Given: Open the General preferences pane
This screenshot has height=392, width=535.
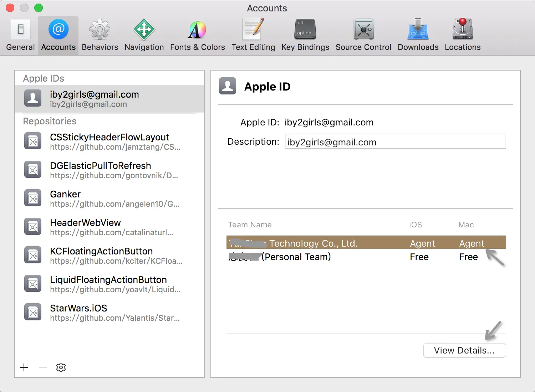Looking at the screenshot, I should tap(20, 35).
